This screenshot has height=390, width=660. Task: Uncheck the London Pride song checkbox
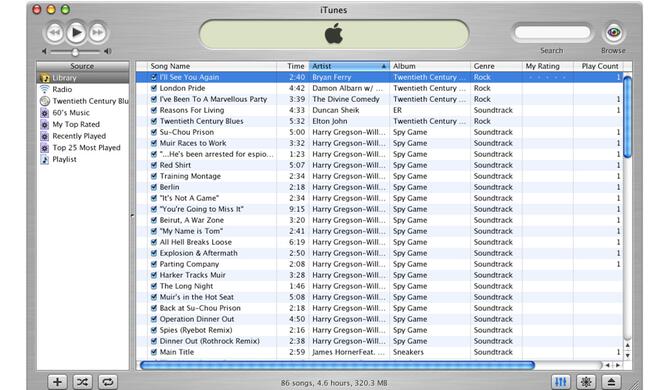[154, 88]
